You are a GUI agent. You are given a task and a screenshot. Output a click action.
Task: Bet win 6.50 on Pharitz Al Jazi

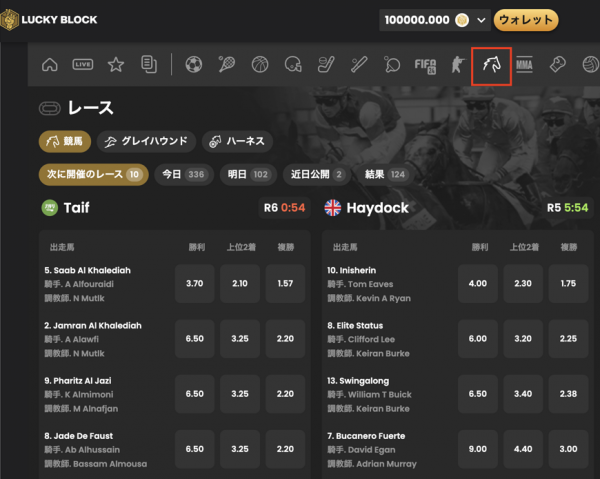(x=194, y=394)
